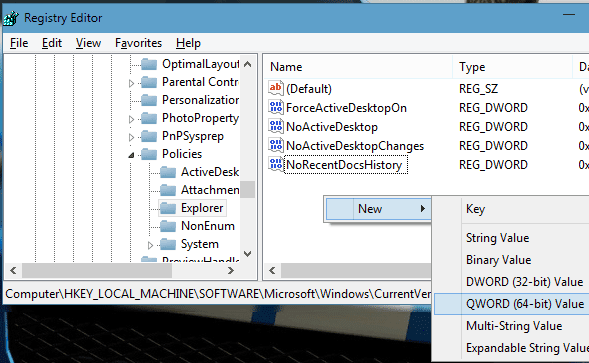589x363 pixels.
Task: Choose QWORD (64-bit) Value
Action: coord(512,304)
